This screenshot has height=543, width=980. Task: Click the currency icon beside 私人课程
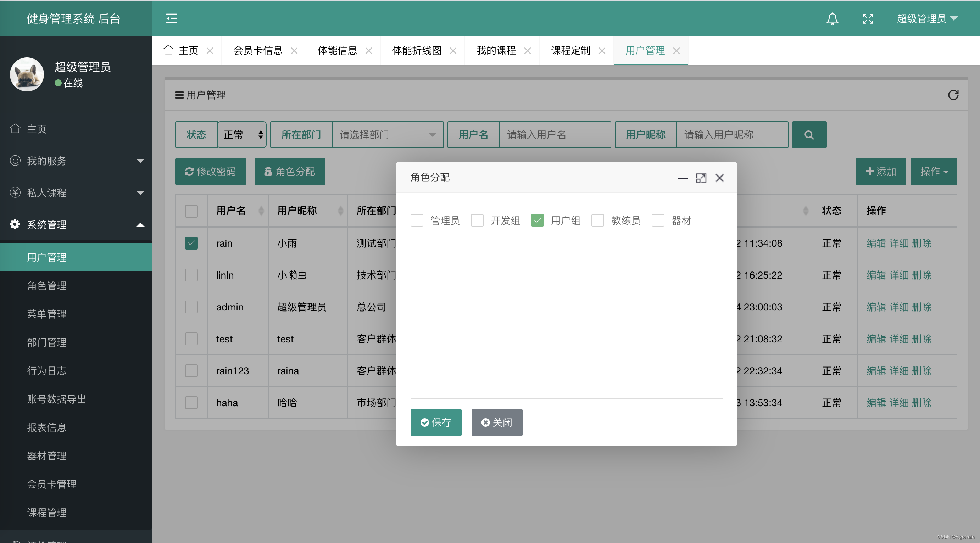coord(15,193)
